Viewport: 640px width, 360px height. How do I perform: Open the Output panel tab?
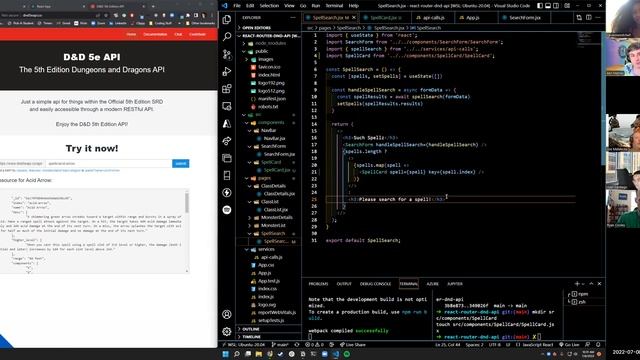(x=344, y=284)
